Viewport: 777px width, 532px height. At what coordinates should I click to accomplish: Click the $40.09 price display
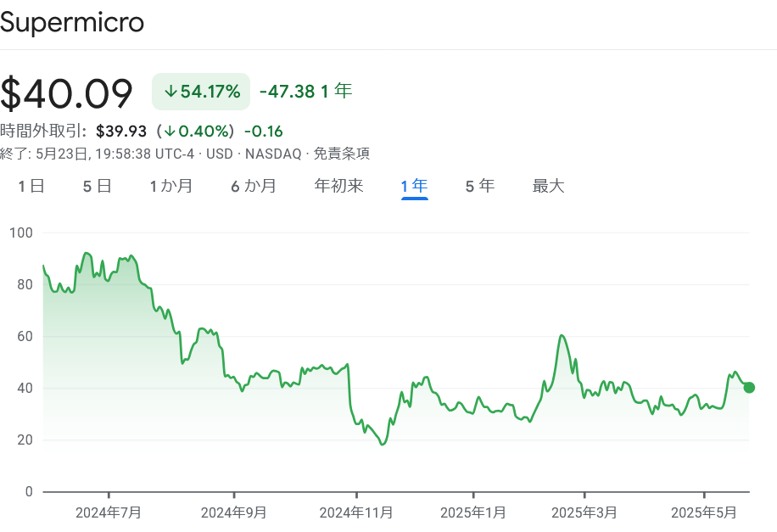coord(69,92)
